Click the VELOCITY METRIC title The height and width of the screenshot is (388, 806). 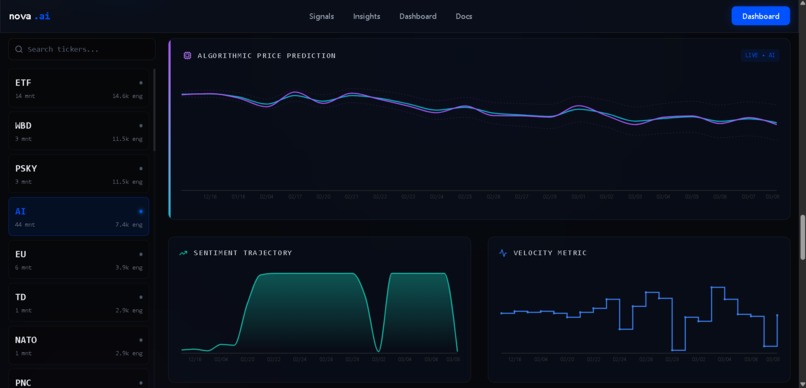click(x=550, y=253)
